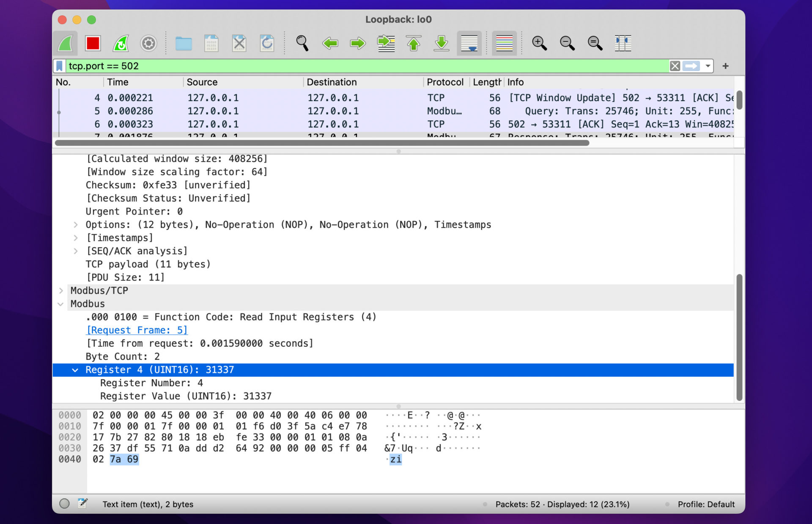Open the display filter history dropdown

(708, 66)
